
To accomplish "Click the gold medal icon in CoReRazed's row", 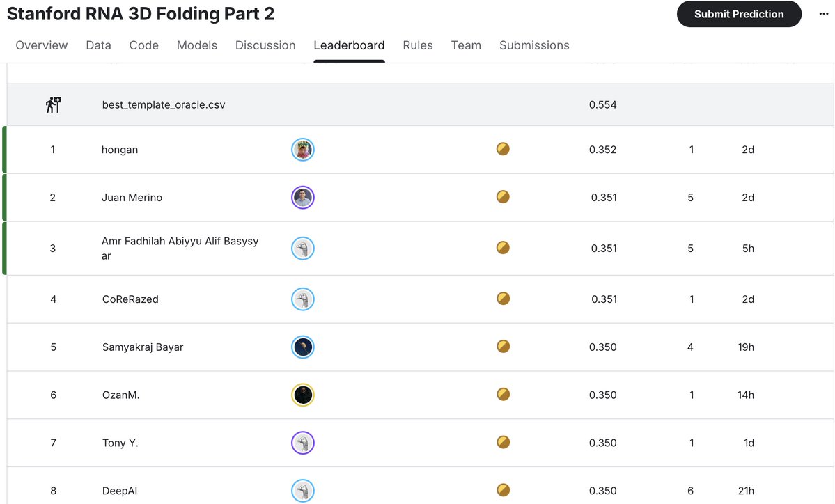I will pyautogui.click(x=503, y=299).
